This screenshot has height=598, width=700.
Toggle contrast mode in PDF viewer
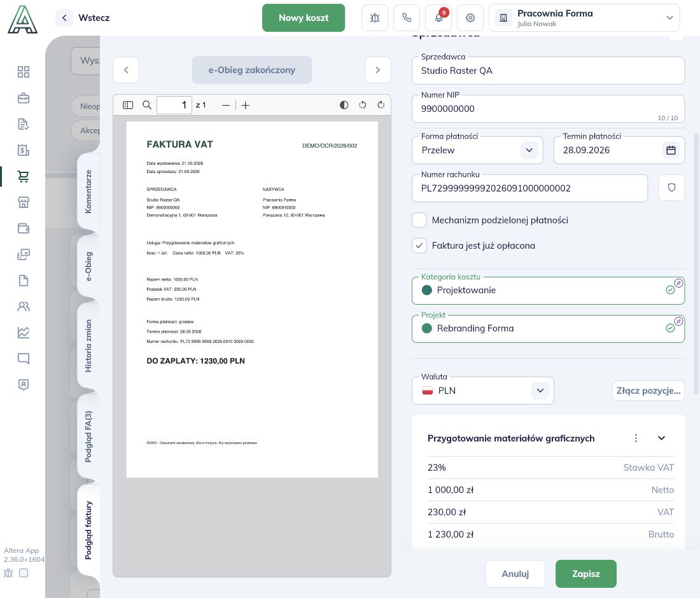(344, 105)
